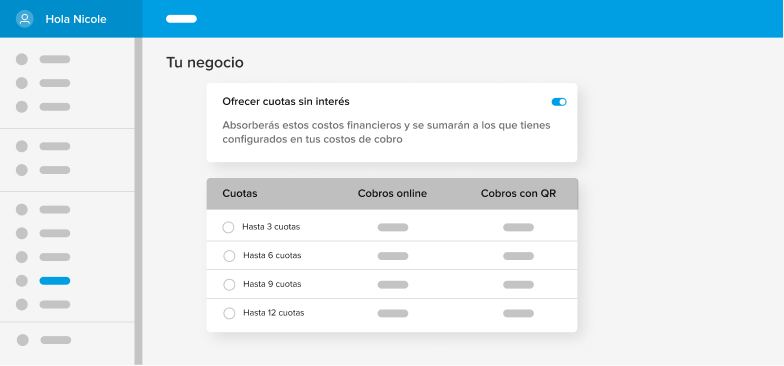The width and height of the screenshot is (784, 366).
Task: Click the Cobros con QR value for Hasta 6 cuotas
Action: (x=518, y=256)
